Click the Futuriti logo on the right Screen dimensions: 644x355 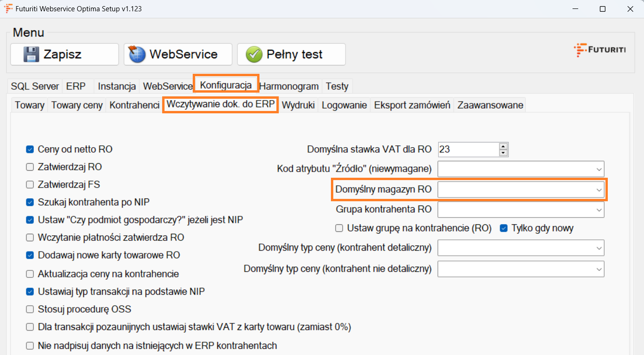[x=599, y=49]
